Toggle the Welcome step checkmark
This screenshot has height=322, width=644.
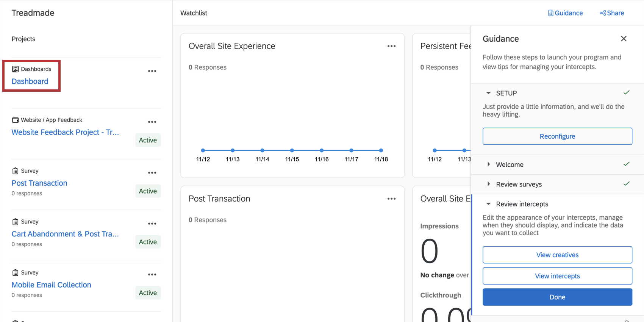pos(626,164)
